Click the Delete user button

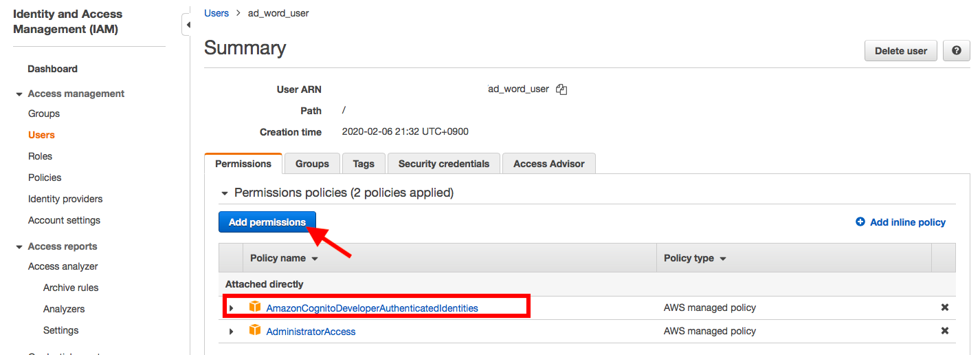[900, 51]
